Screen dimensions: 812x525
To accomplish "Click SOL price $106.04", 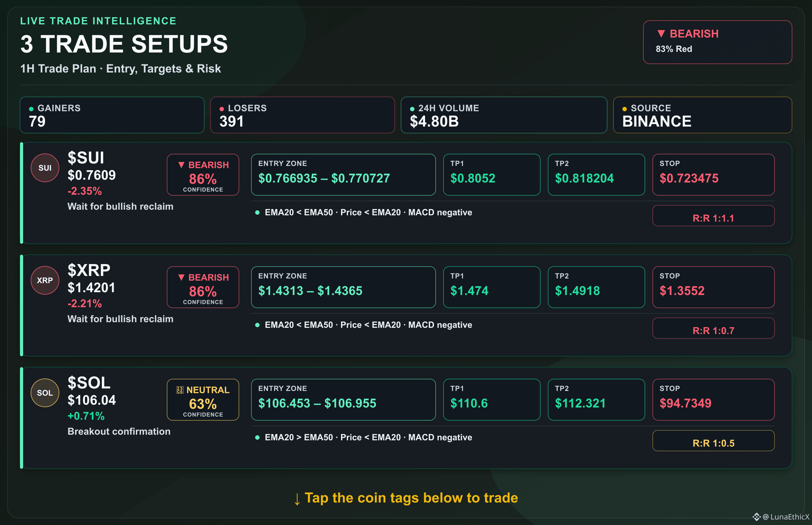I will [92, 400].
